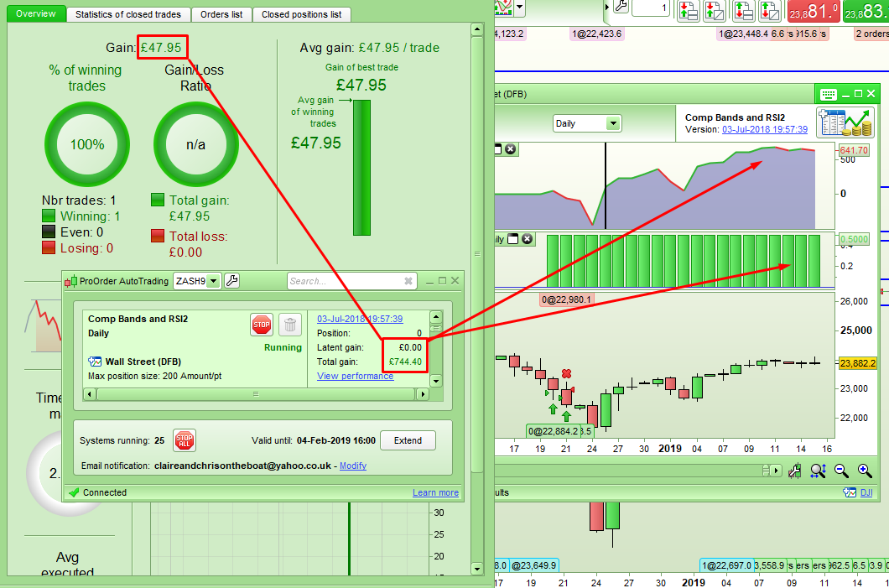Click the first order ticket icon in toolbar
Image resolution: width=889 pixels, height=588 pixels.
tap(689, 10)
